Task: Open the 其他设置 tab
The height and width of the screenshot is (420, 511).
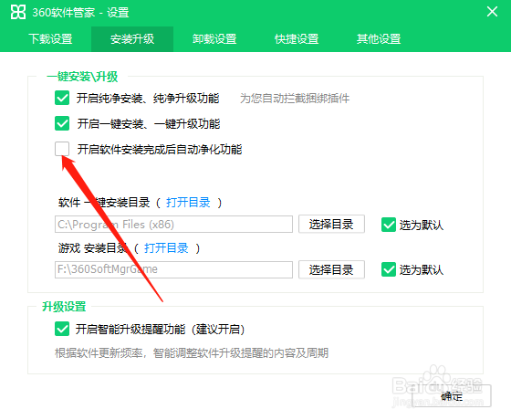Action: pos(379,38)
